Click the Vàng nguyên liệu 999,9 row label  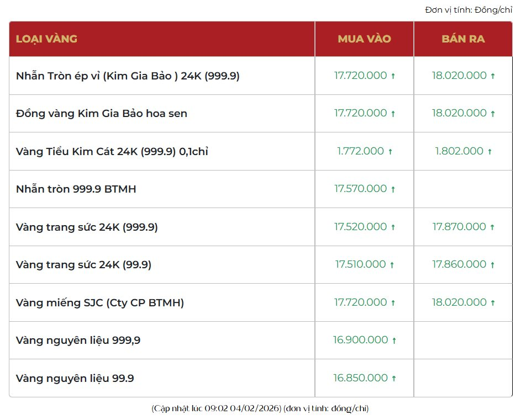78,341
